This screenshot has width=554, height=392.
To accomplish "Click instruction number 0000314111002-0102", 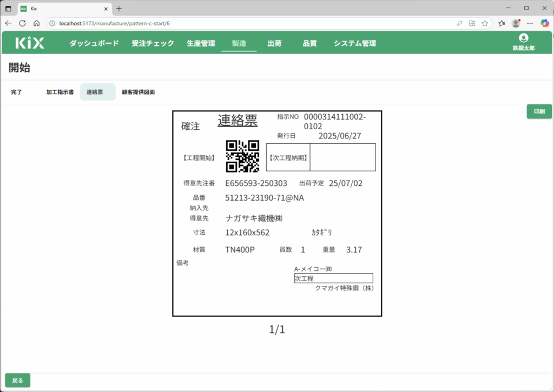I will pos(335,122).
